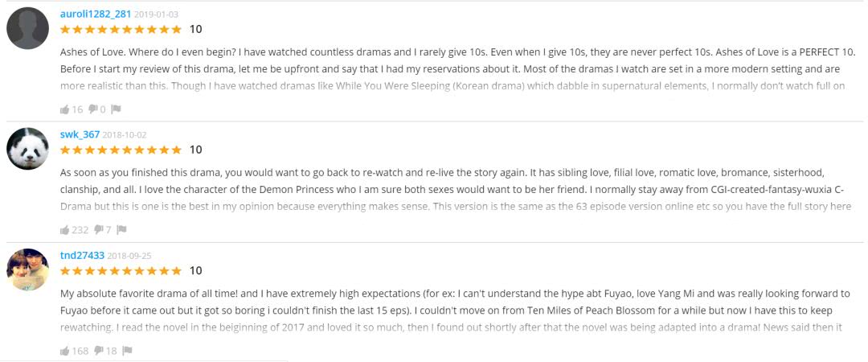This screenshot has width=868, height=362.
Task: Flag the review posted by tnd27433
Action: tap(127, 350)
